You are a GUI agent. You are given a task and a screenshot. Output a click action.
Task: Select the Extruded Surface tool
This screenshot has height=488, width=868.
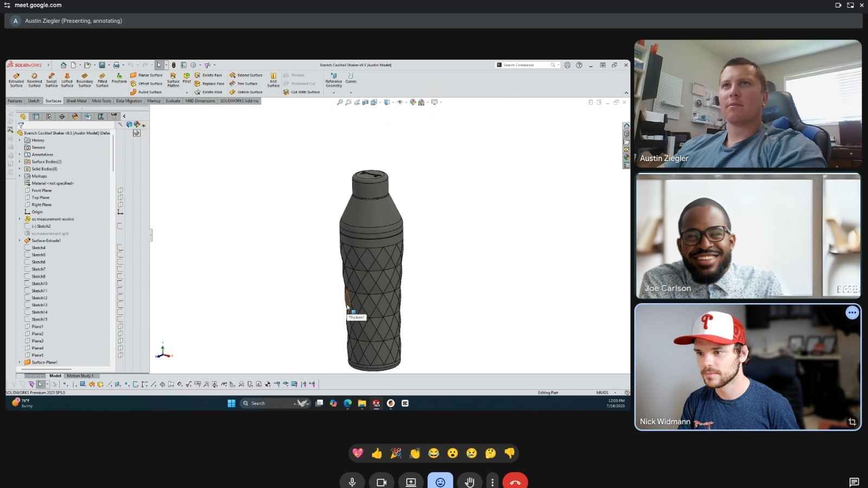tap(16, 80)
